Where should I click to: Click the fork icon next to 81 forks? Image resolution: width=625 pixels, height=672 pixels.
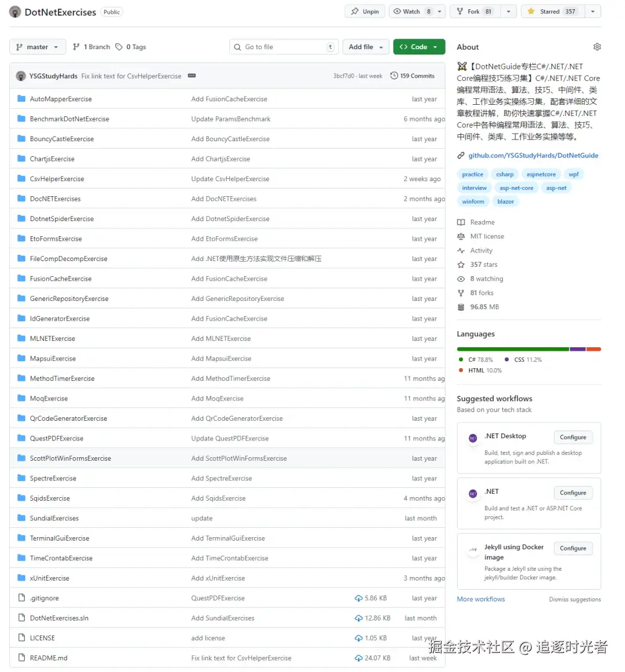tap(461, 293)
